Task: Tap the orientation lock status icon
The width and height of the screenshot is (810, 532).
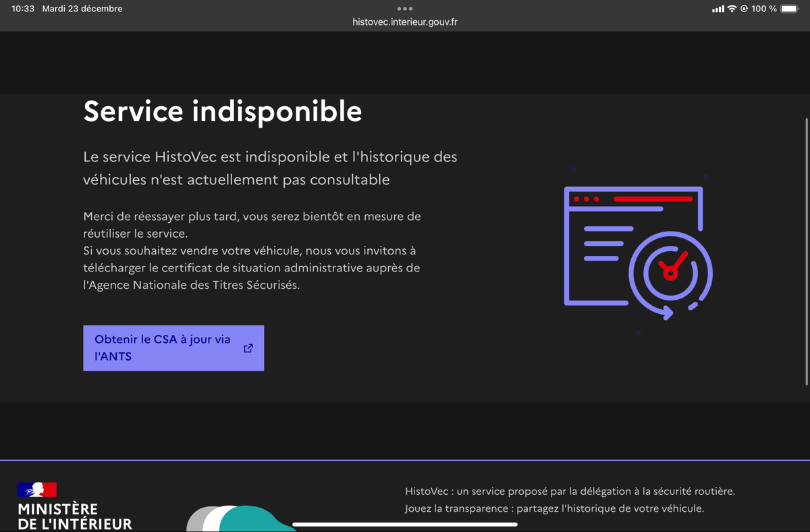Action: click(745, 9)
